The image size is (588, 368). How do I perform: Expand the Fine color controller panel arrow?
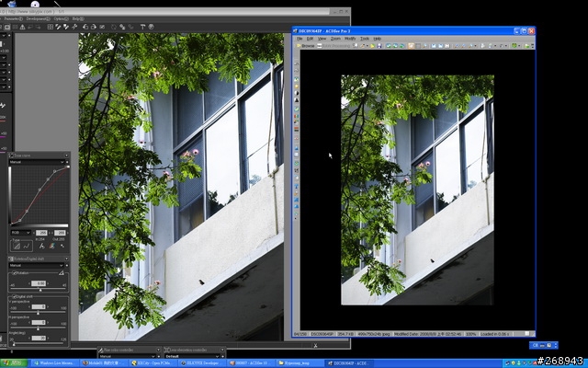(x=159, y=350)
